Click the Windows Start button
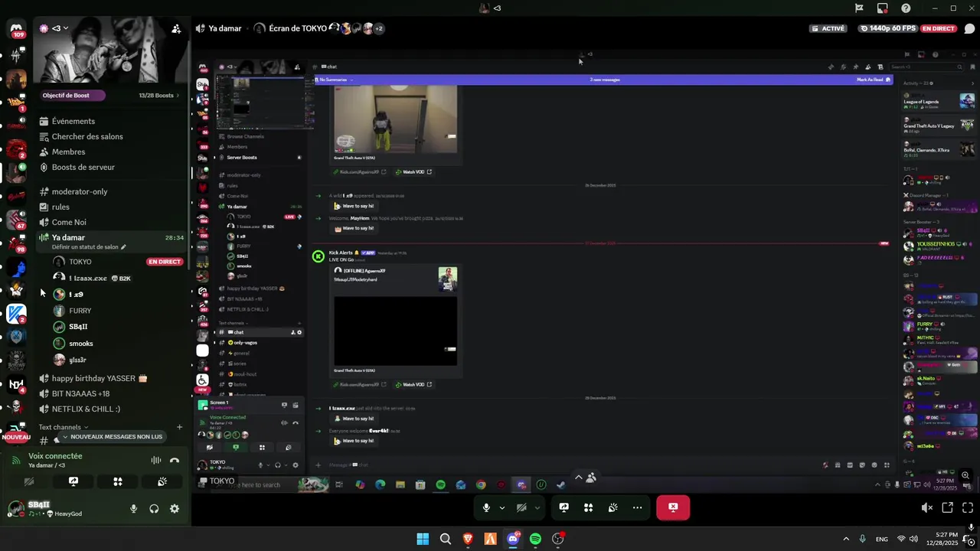 click(x=423, y=539)
